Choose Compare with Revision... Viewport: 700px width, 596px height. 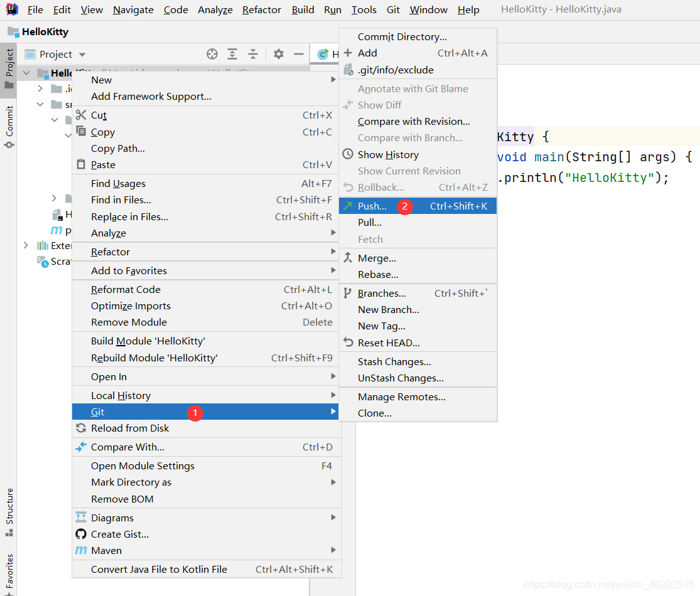tap(418, 121)
